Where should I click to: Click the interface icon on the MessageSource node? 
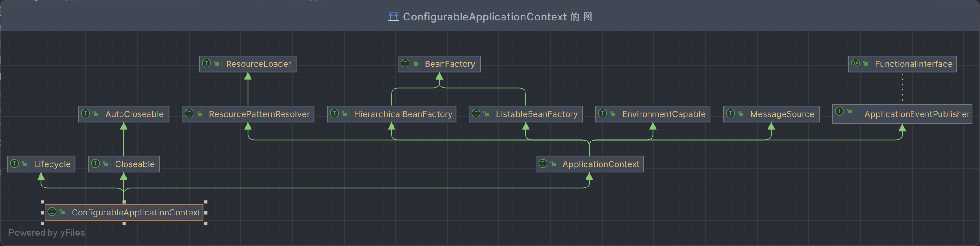pyautogui.click(x=730, y=113)
